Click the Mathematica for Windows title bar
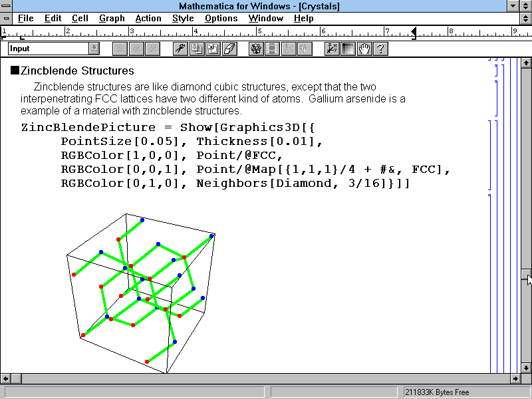The image size is (532, 399). [x=259, y=6]
